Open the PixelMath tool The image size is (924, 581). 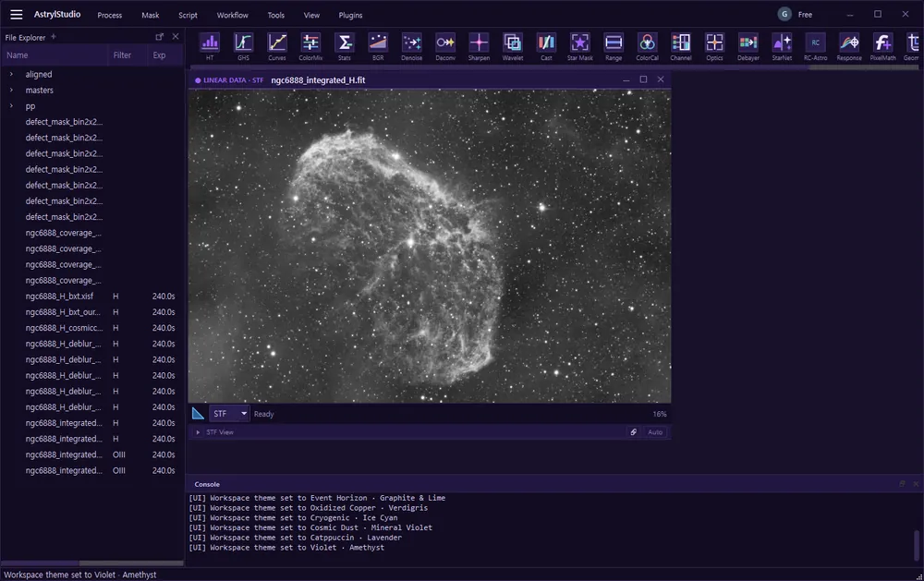pos(882,46)
